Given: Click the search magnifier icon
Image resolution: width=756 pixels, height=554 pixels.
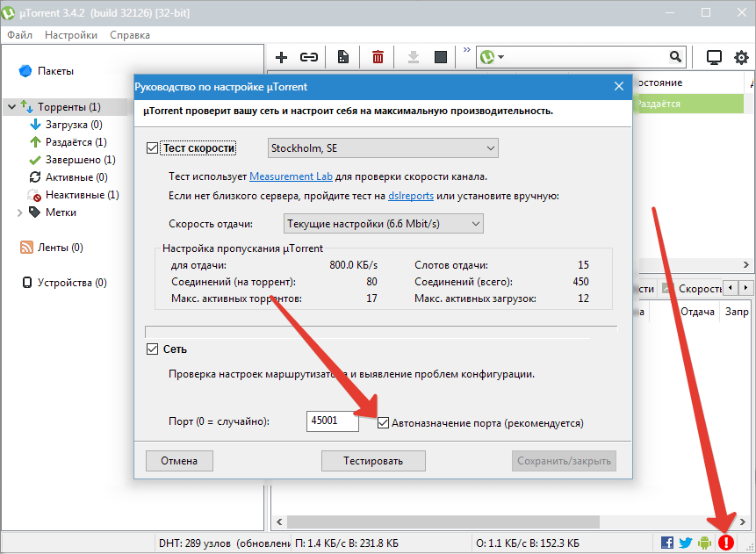Looking at the screenshot, I should coord(675,57).
